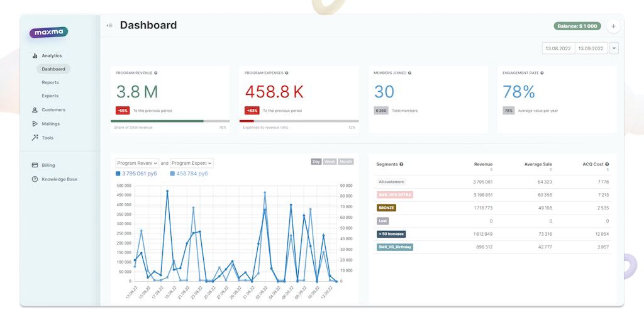644x322 pixels.
Task: Open the Knowledge Base link
Action: tap(59, 179)
